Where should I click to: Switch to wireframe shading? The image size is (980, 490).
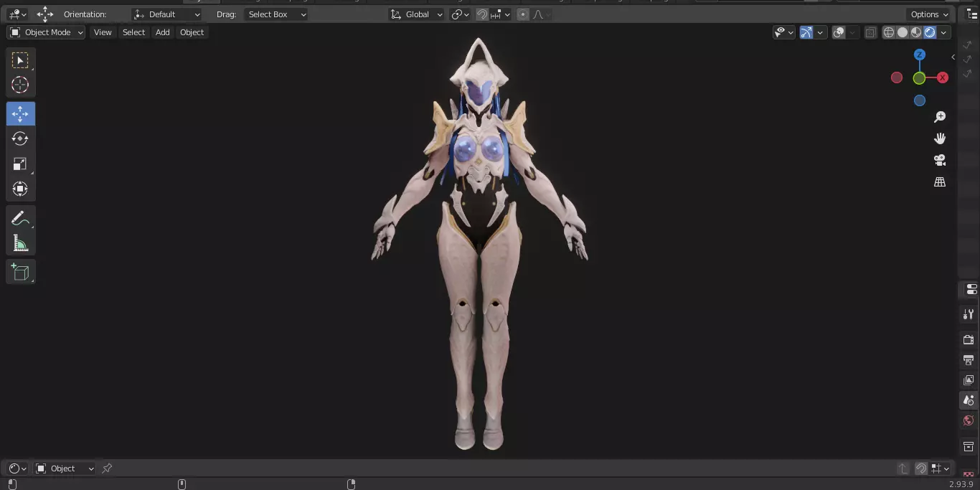[x=889, y=32]
